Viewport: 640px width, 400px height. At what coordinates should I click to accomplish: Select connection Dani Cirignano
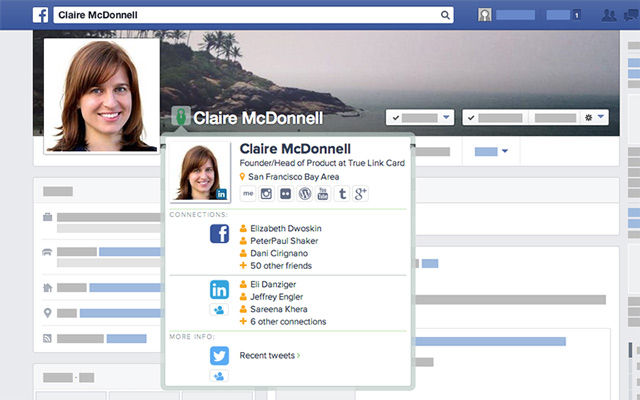pos(279,253)
